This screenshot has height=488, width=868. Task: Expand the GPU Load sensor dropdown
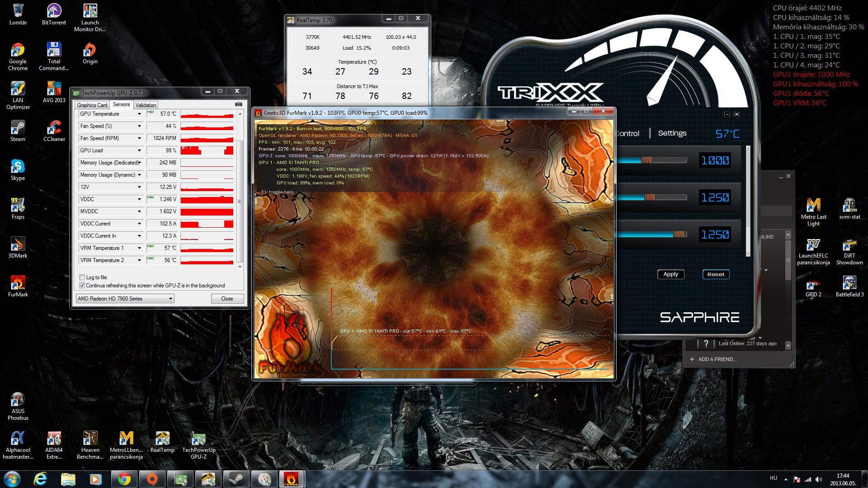coord(139,150)
